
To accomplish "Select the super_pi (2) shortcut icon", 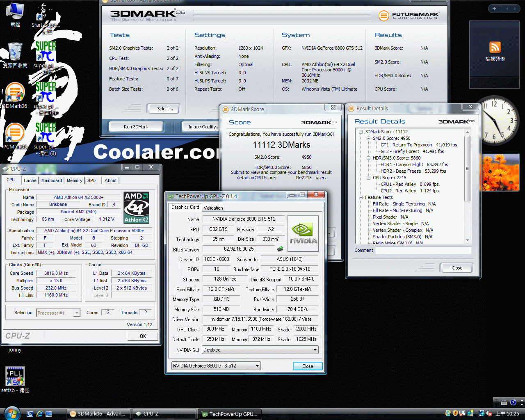I will point(46,98).
